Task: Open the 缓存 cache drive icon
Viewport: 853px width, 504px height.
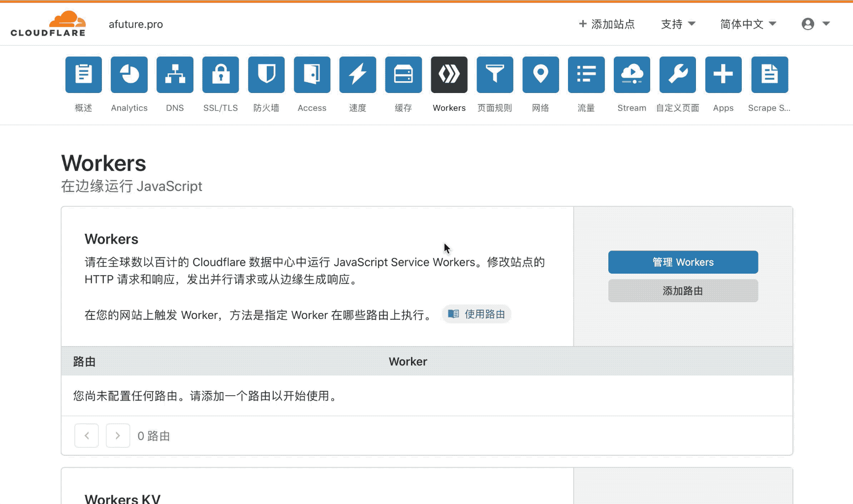Action: coord(404,75)
